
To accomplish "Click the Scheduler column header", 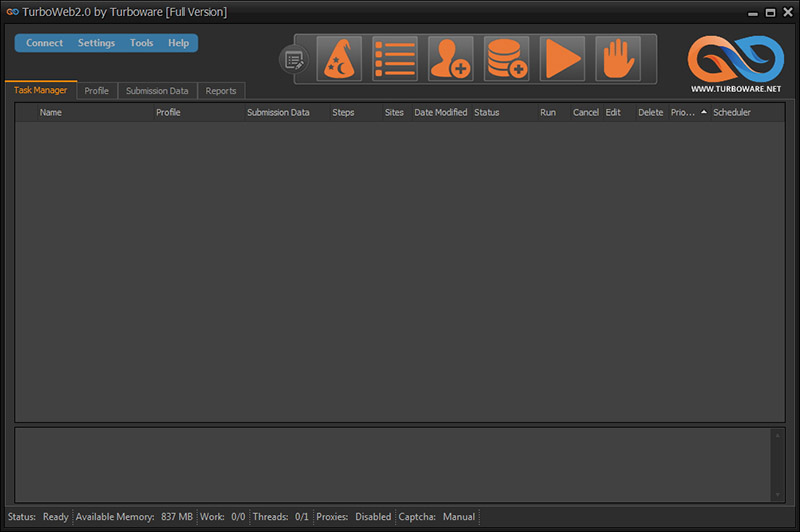I will tap(732, 113).
